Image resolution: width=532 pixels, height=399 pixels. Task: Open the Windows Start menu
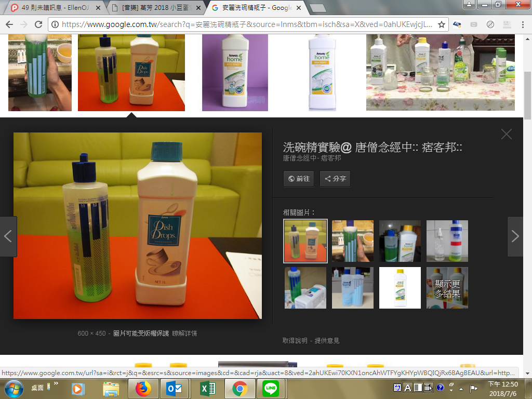[14, 389]
